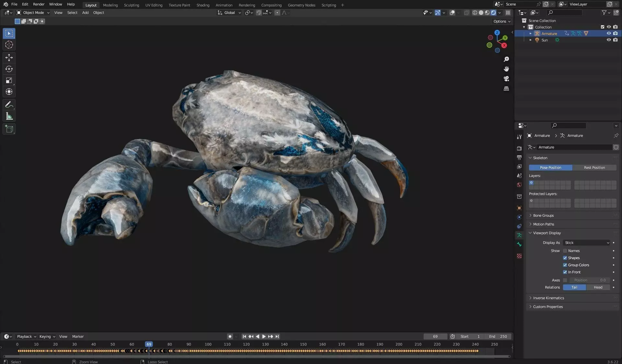Screen dimensions: 622x364
Task: Click the current frame field 69
Action: point(435,336)
